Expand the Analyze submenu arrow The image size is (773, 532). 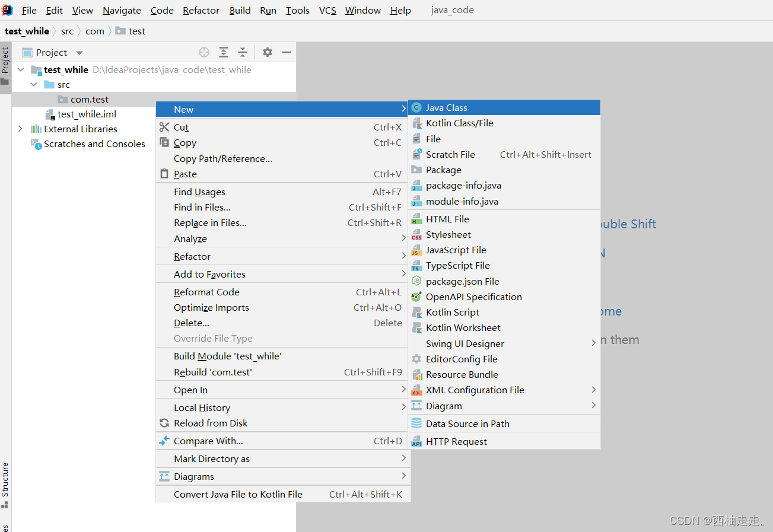tap(403, 238)
